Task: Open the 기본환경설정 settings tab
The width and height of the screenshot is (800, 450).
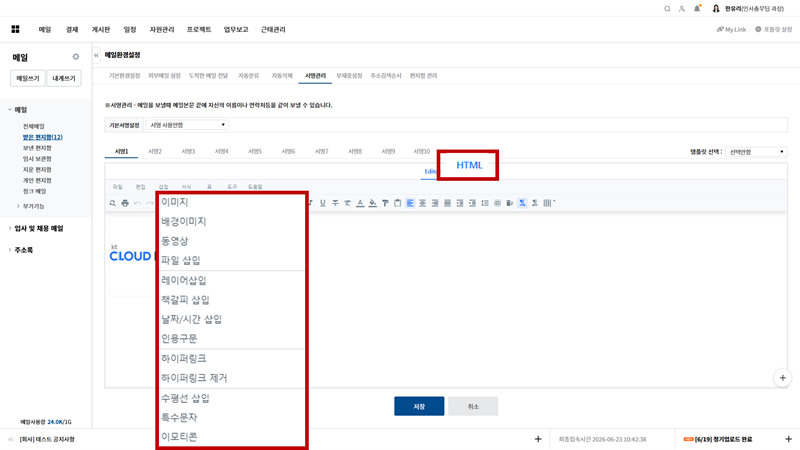Action: [124, 76]
